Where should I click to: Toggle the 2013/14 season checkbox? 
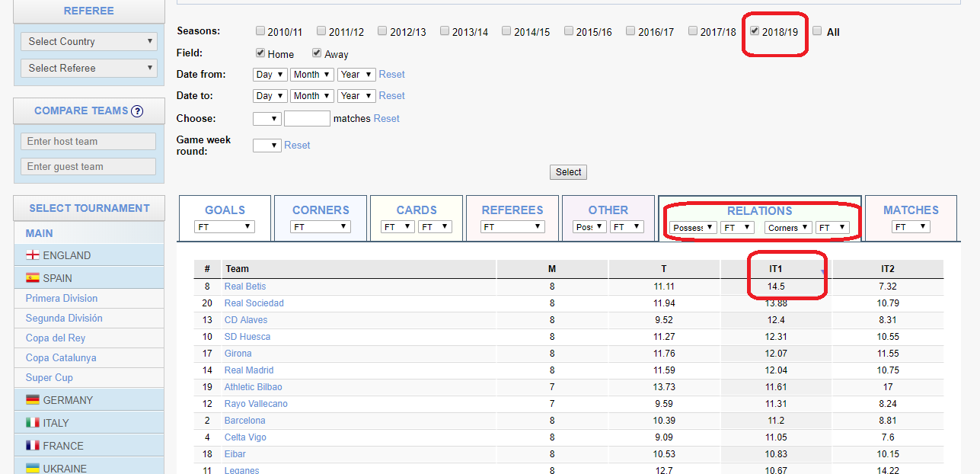[445, 31]
